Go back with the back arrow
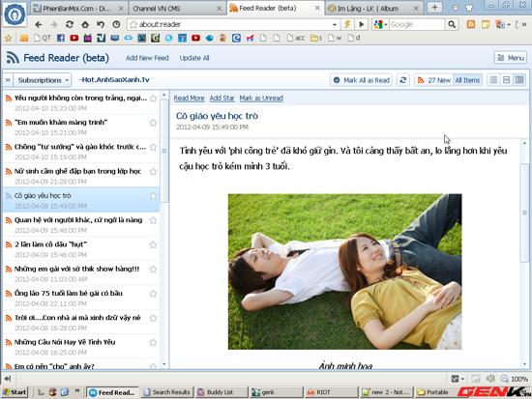Viewport: 532px width, 399px height. 39,24
